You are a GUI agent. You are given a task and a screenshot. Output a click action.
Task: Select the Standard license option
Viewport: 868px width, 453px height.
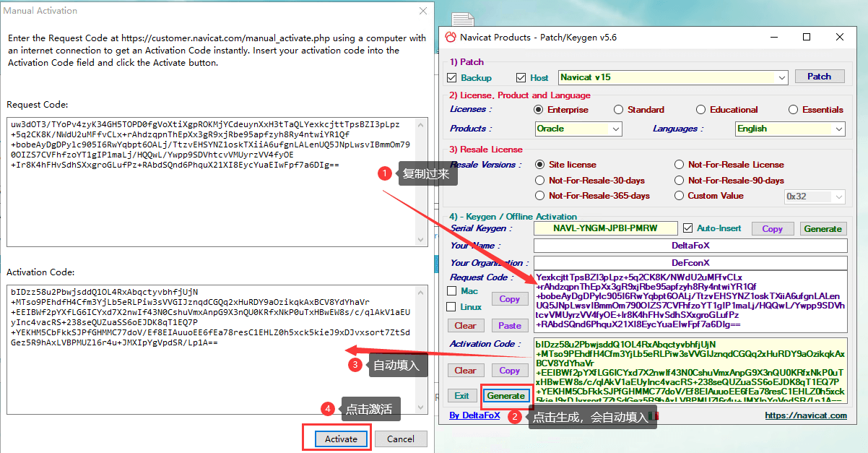[x=618, y=110]
